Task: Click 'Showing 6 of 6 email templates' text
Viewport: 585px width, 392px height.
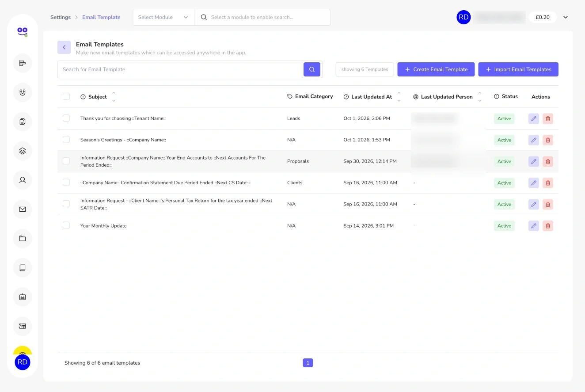Action: pyautogui.click(x=102, y=363)
